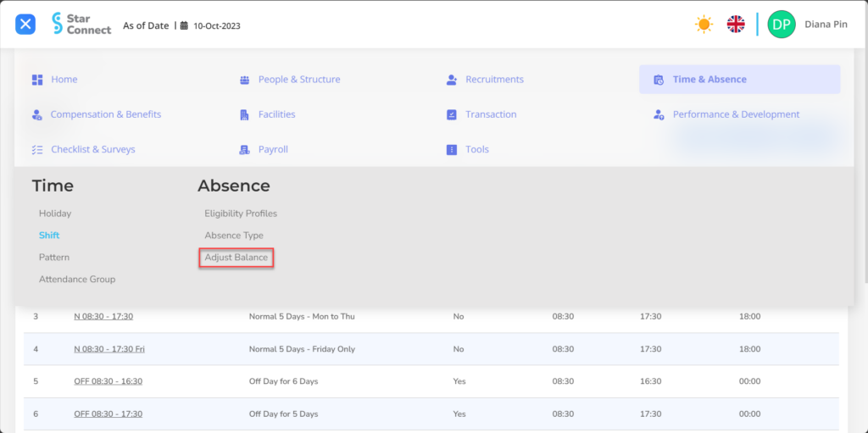
Task: Open Compensation & Benefits menu
Action: pos(106,114)
